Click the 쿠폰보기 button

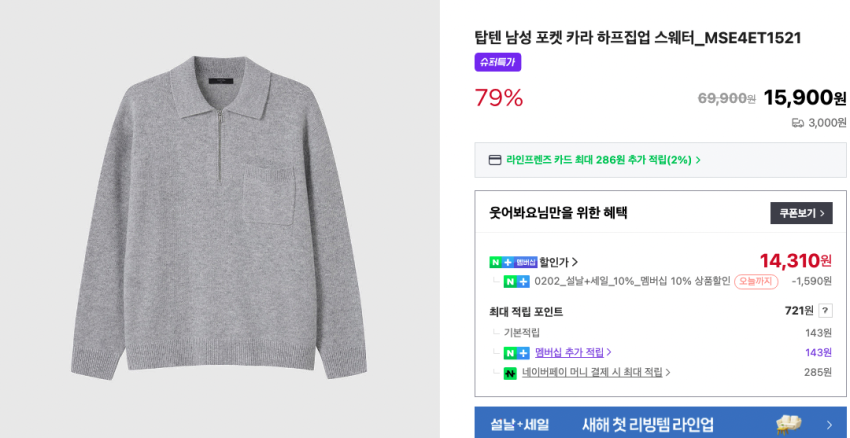[801, 213]
